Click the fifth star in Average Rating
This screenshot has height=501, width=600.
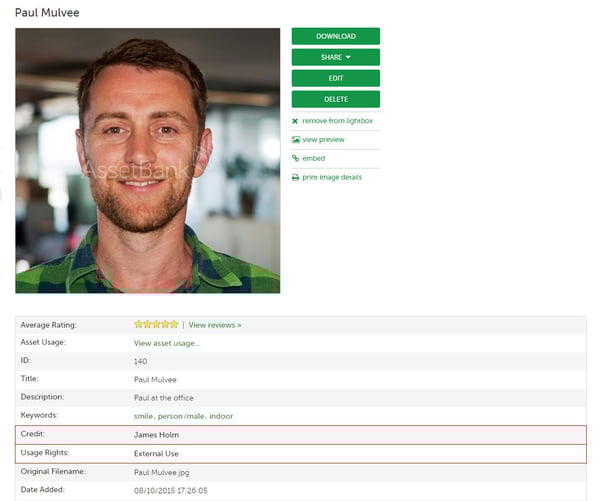point(174,324)
